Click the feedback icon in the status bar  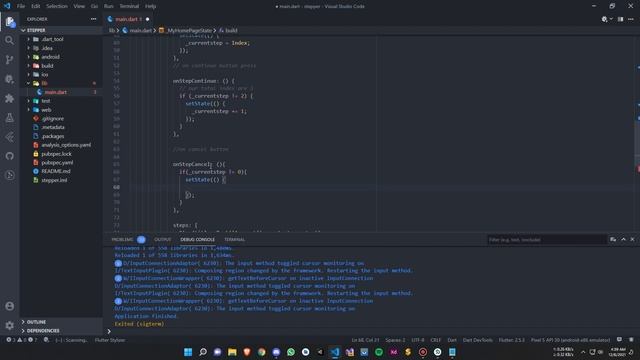click(620, 340)
